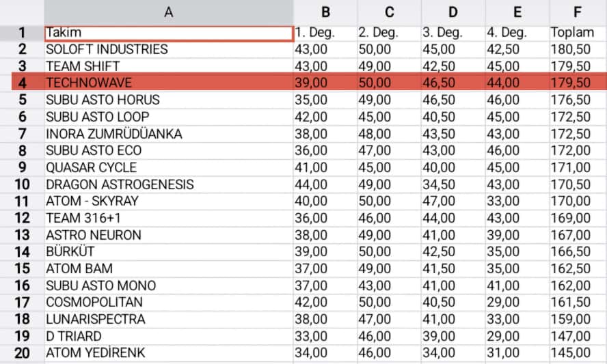Select column B header
The height and width of the screenshot is (364, 607).
click(x=325, y=12)
